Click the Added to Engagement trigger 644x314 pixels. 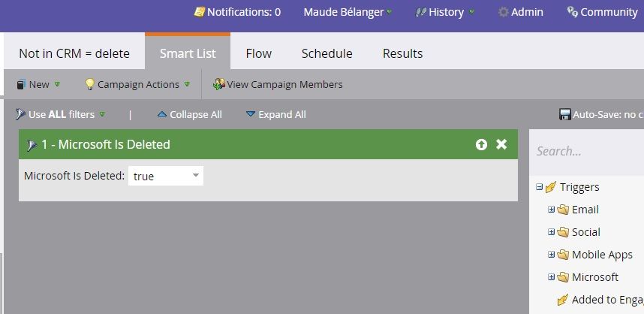click(x=606, y=300)
